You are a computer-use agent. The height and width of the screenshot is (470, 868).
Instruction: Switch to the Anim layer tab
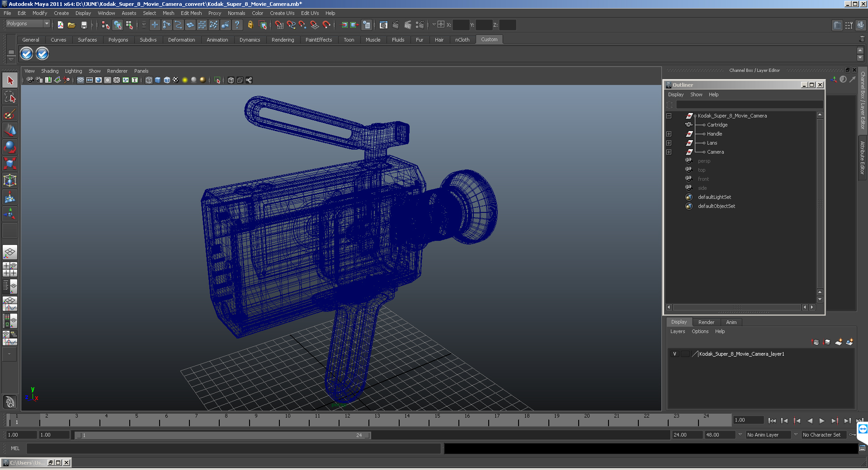click(x=731, y=322)
